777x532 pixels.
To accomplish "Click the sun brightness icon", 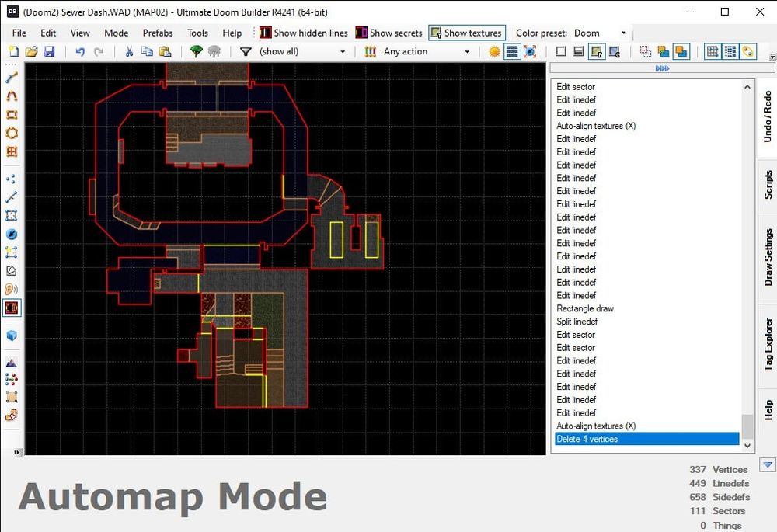I will (494, 51).
